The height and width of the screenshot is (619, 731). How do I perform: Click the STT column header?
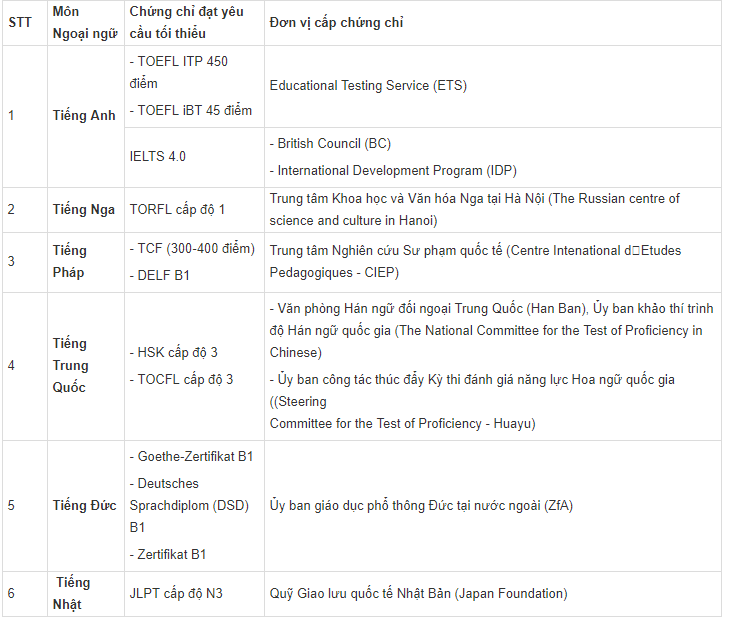(x=20, y=22)
